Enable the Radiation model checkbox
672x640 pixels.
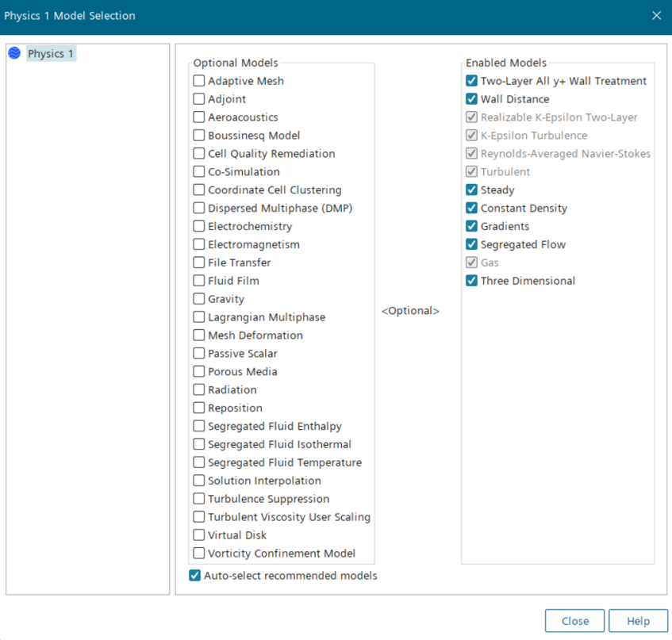tap(199, 390)
